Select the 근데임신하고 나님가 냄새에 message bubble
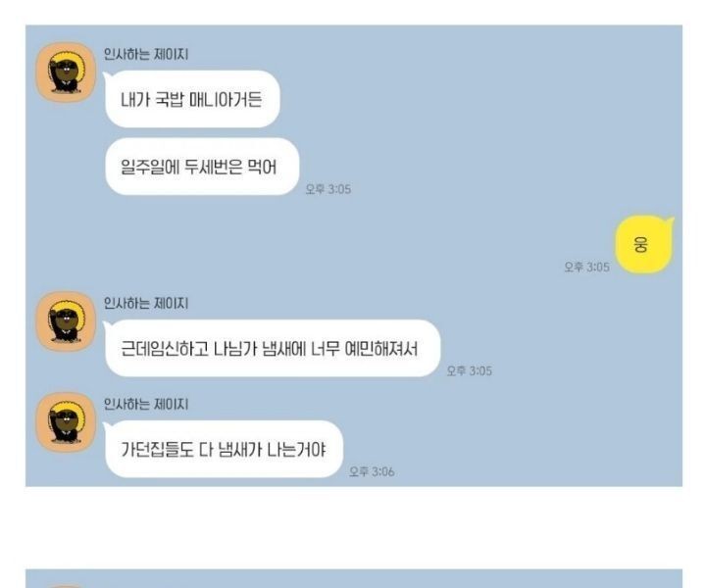The width and height of the screenshot is (706, 588). tap(273, 348)
